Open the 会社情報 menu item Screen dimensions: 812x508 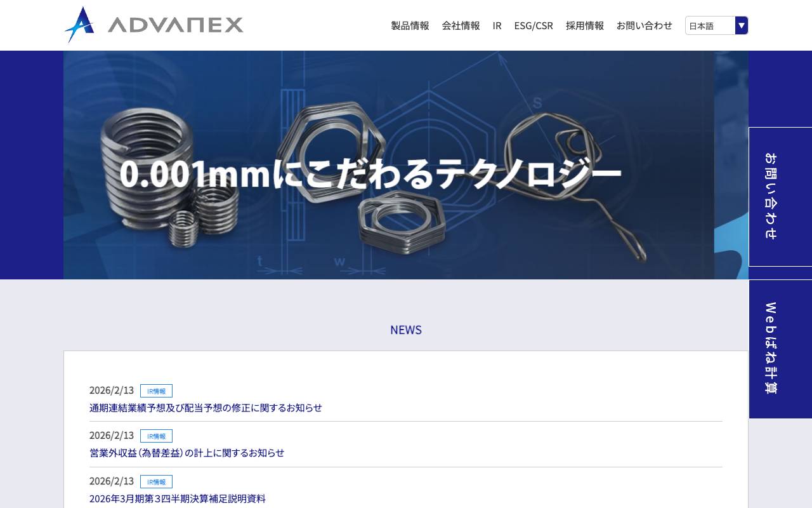tap(461, 26)
